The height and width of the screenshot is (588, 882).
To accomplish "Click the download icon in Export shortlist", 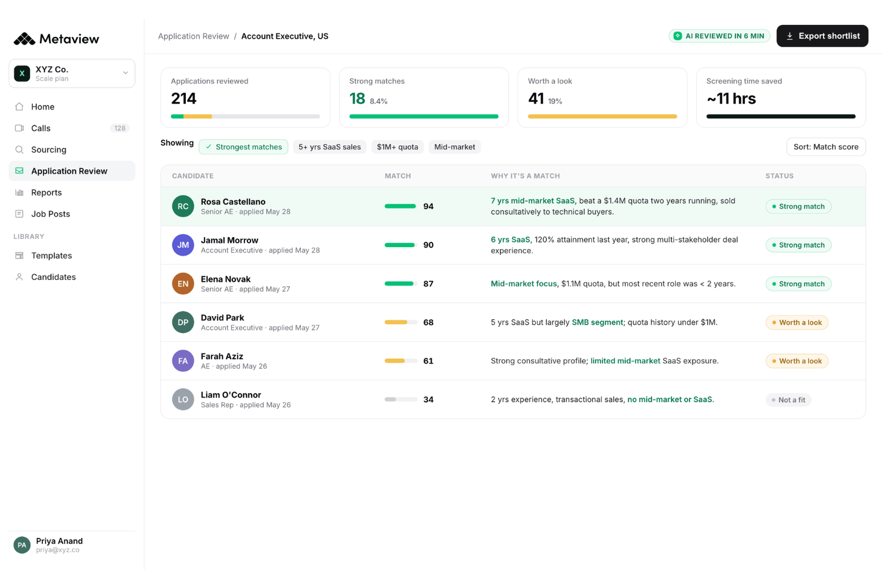I will tap(790, 36).
